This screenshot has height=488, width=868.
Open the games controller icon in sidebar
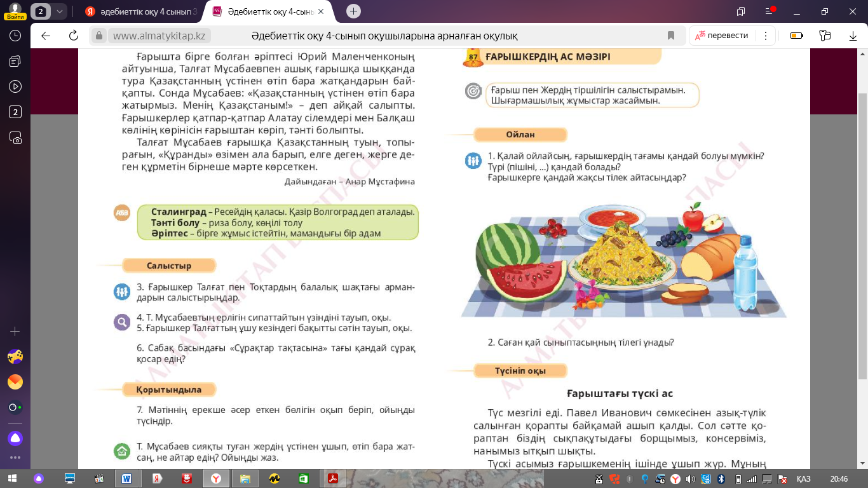(15, 356)
